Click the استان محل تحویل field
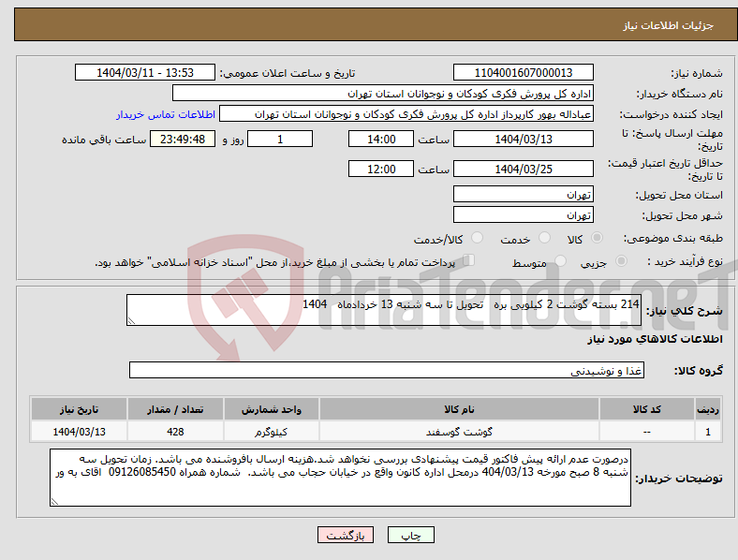 point(523,194)
